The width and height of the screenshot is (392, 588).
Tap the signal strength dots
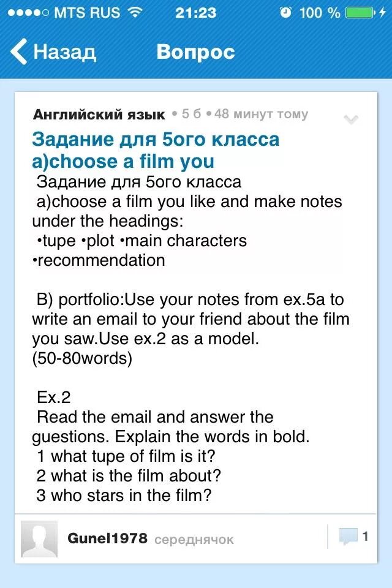tap(29, 13)
